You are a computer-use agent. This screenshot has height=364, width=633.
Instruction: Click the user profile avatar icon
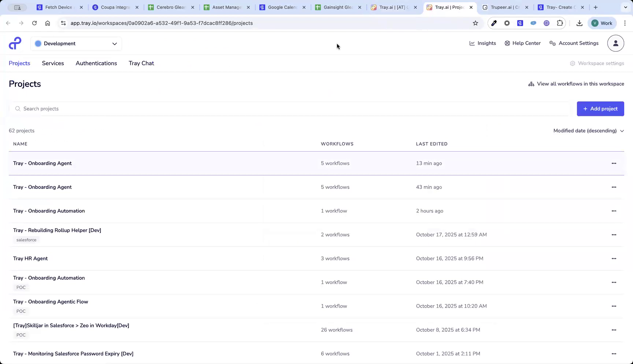tap(615, 43)
